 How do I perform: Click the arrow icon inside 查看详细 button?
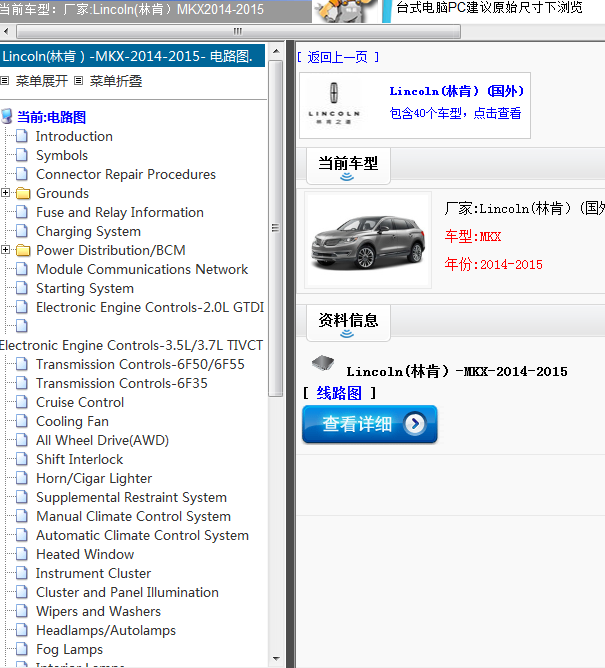415,424
